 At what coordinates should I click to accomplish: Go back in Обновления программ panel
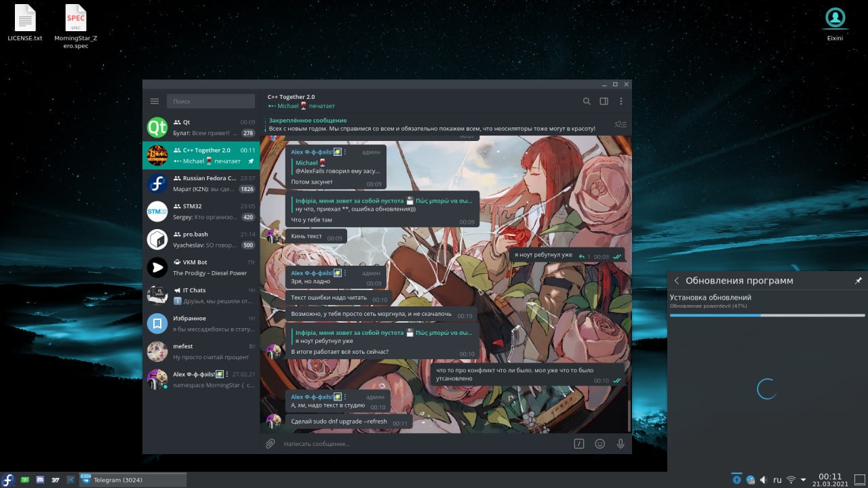[x=676, y=281]
